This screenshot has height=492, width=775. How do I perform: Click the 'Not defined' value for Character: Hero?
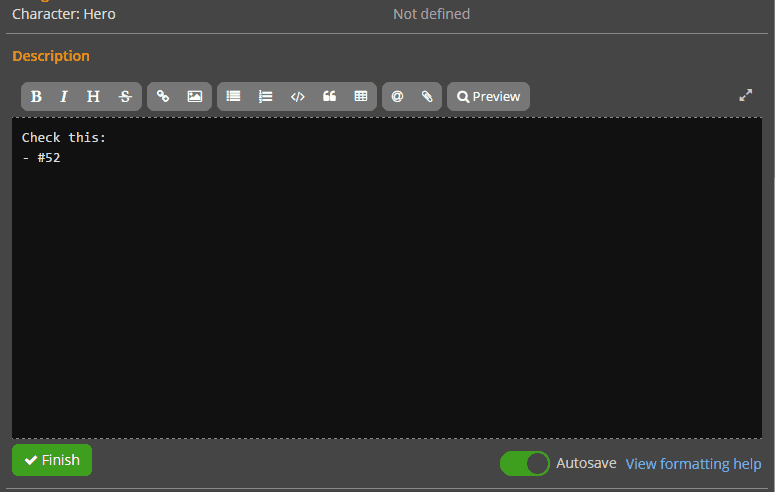431,14
